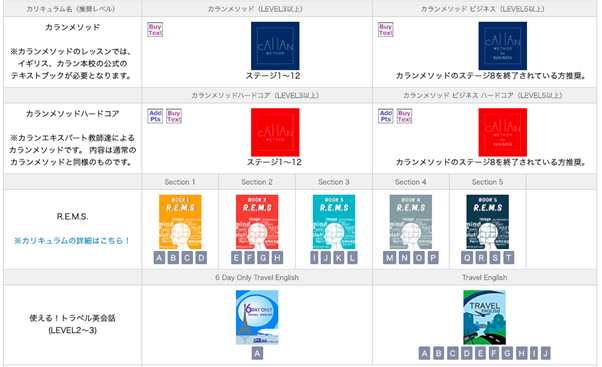
Task: Open the blue Callan Method cover
Action: tap(275, 46)
